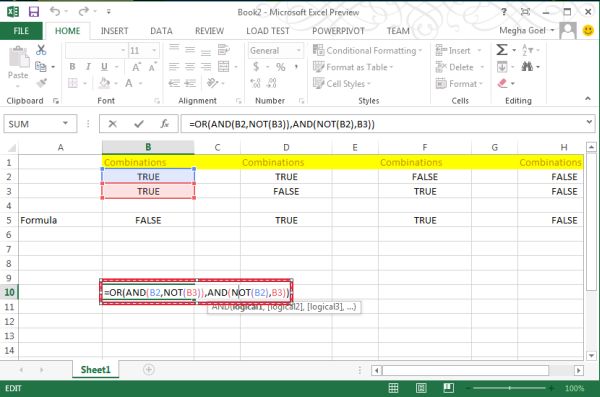Screen dimensions: 600x397
Task: Add a new sheet with plus button
Action: [x=148, y=370]
